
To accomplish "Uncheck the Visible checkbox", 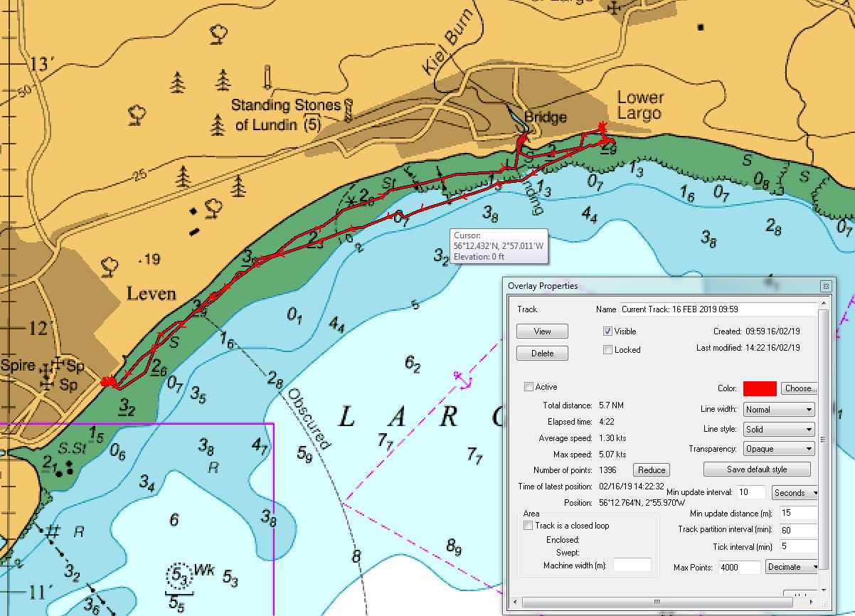I will [x=607, y=331].
